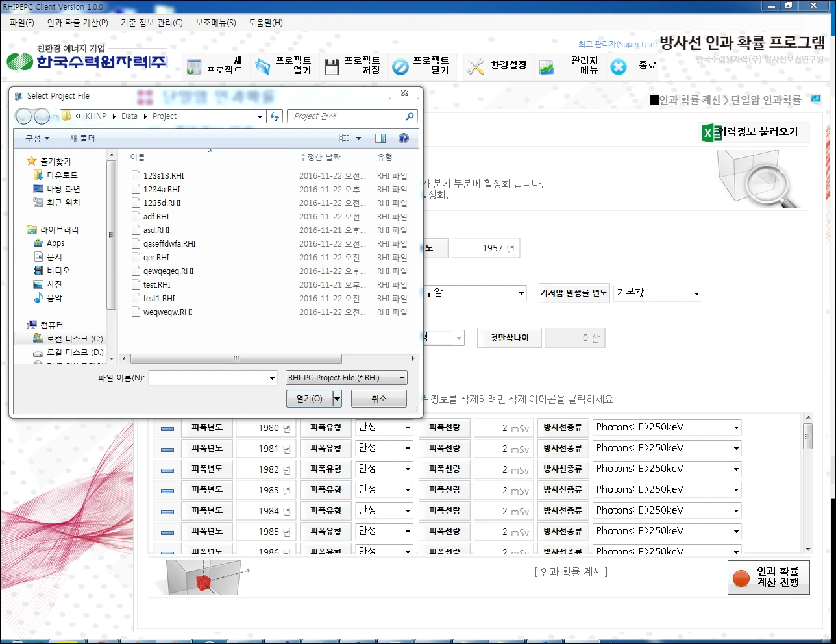Click the delete icon for the 1981 row
The image size is (836, 644).
coord(167,449)
